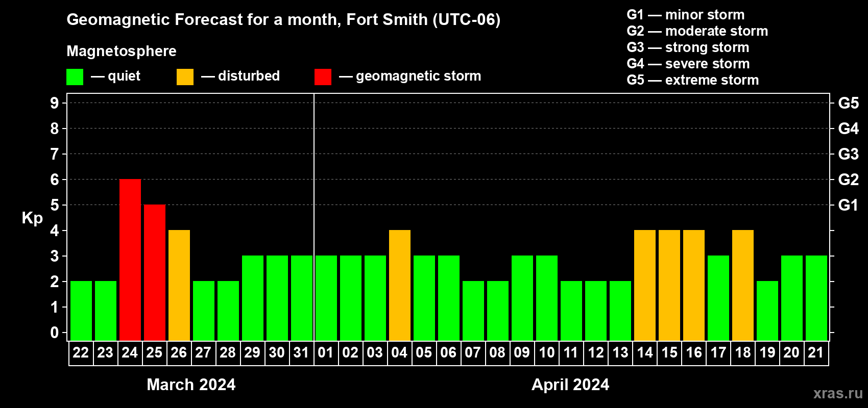Click the March 2024 month label
The height and width of the screenshot is (408, 868).
[191, 385]
